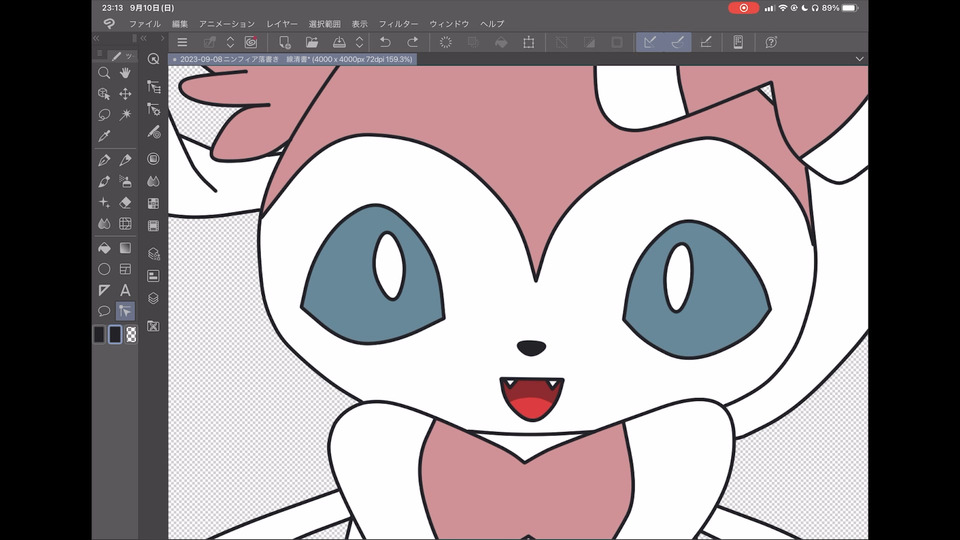
Task: Open the Sub Tool palette icon
Action: pos(154,87)
